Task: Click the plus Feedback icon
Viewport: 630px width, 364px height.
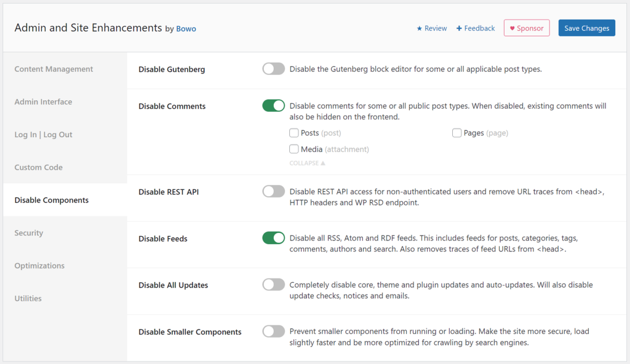Action: point(459,28)
